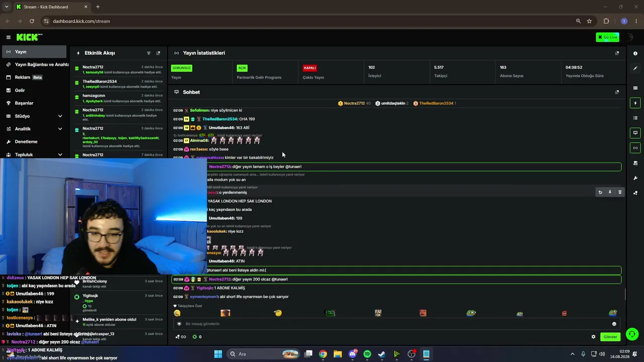The width and height of the screenshot is (644, 362).
Task: Pop out the Etkinlik Akışı panel
Action: 158,53
